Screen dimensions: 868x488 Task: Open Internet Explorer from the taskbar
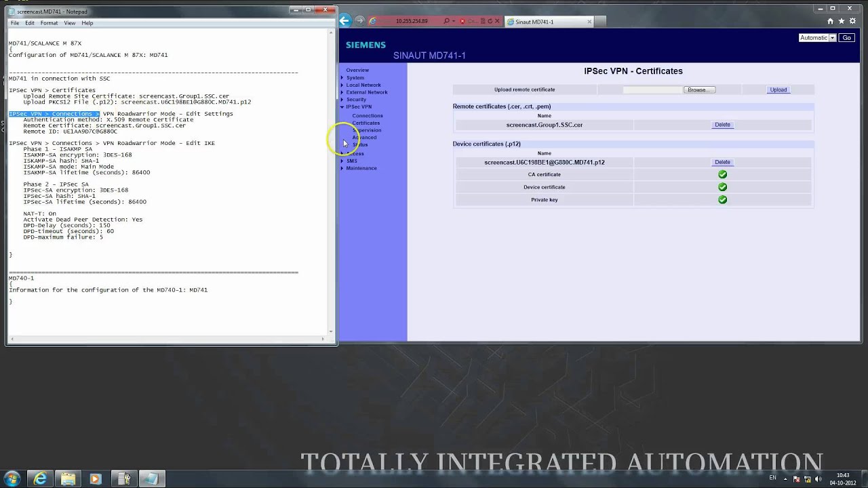pos(41,479)
